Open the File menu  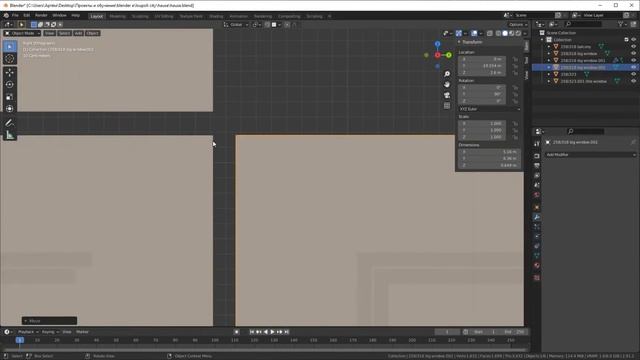(15, 16)
